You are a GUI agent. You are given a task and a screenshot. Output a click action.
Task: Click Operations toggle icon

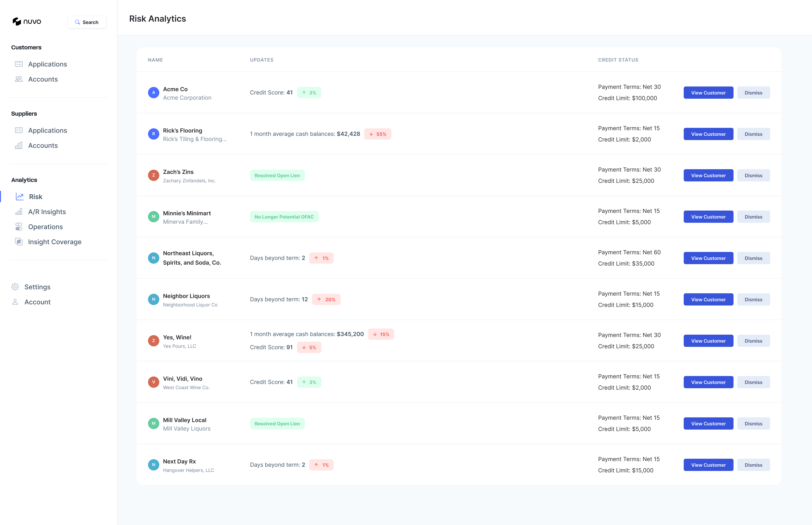coord(19,227)
